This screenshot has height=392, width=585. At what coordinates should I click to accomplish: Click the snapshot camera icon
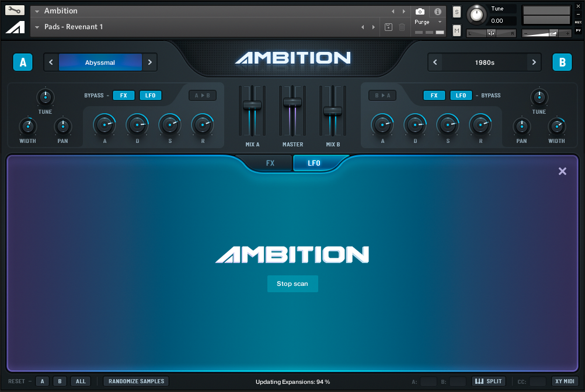tap(420, 12)
